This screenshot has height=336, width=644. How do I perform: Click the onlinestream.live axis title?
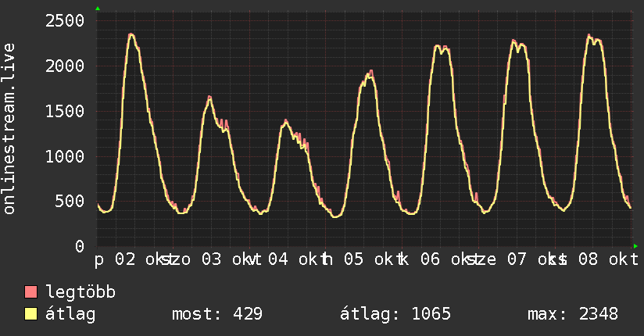tap(9, 129)
